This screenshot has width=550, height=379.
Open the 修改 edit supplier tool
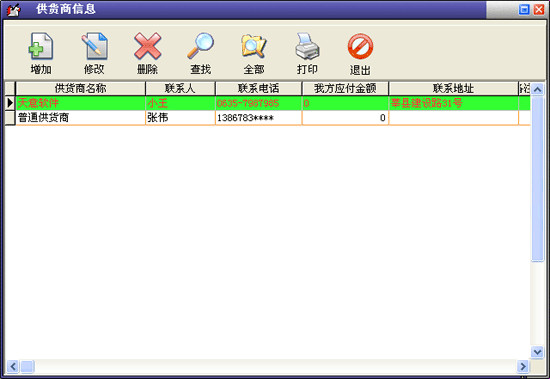pyautogui.click(x=94, y=53)
